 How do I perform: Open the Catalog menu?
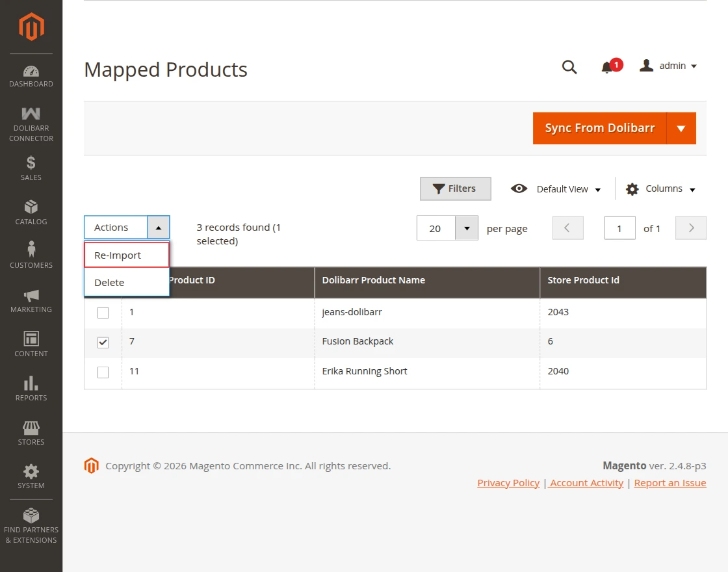click(31, 213)
